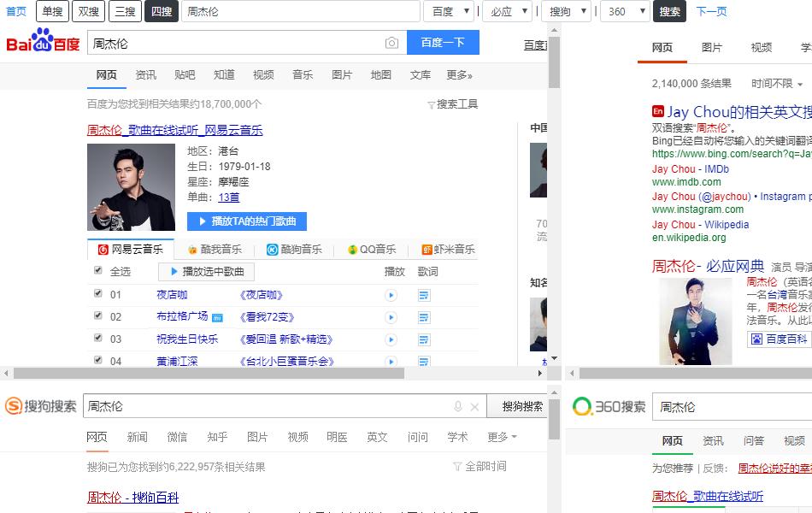
Task: Click Baidu pane vertical scrollbar thumb
Action: (554, 62)
